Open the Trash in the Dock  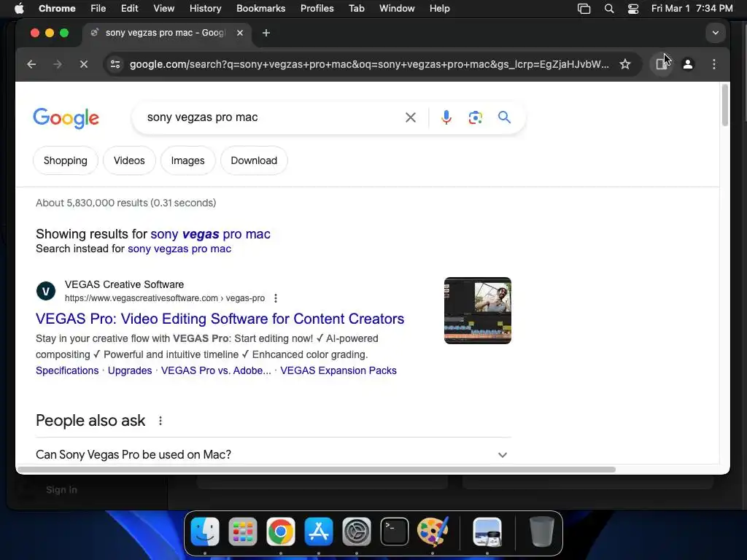click(x=542, y=532)
